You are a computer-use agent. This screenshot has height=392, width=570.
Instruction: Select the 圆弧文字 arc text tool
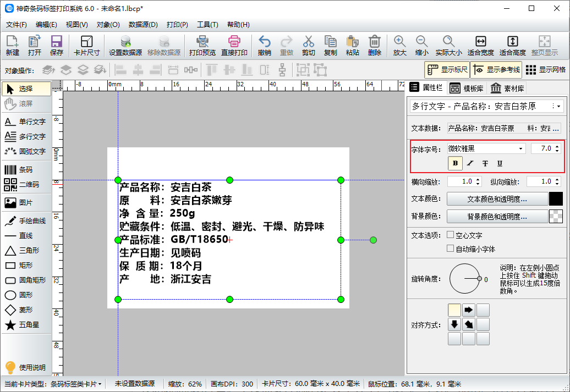[x=26, y=151]
